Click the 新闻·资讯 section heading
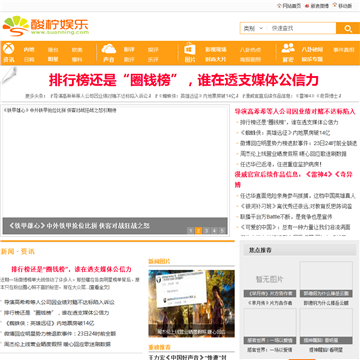 click(17, 251)
